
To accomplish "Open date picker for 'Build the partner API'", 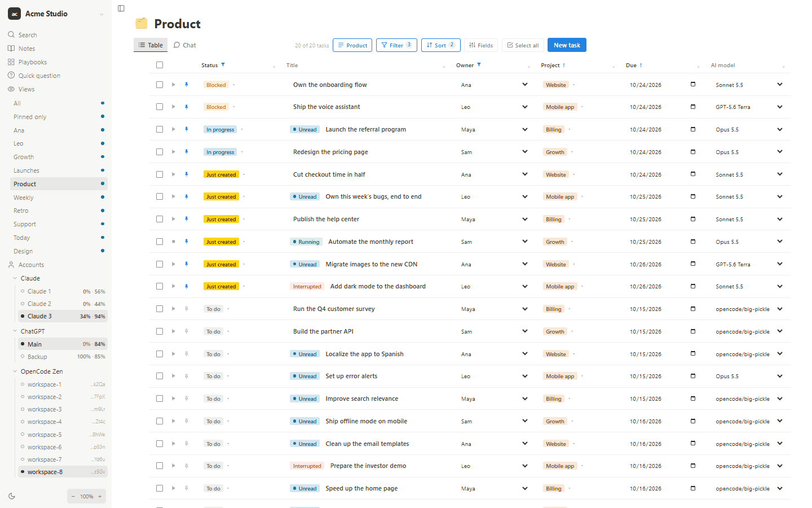I will click(x=693, y=331).
